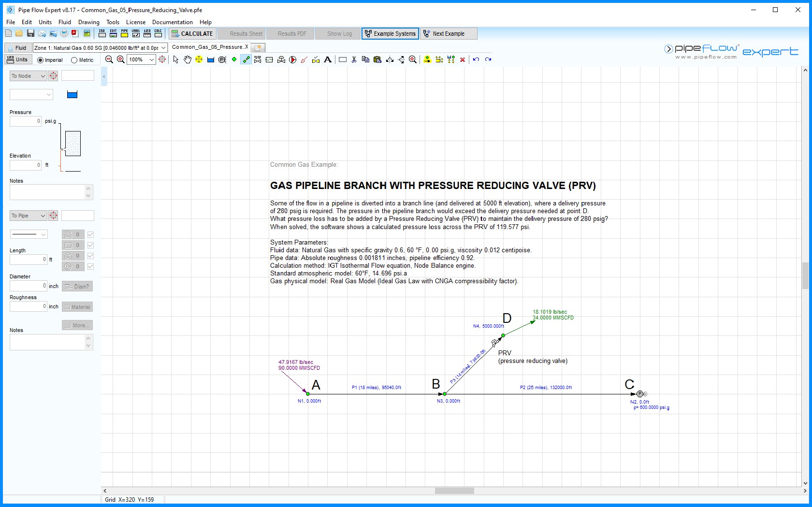The height and width of the screenshot is (507, 812).
Task: Click node N3 at point B
Action: coord(445,394)
